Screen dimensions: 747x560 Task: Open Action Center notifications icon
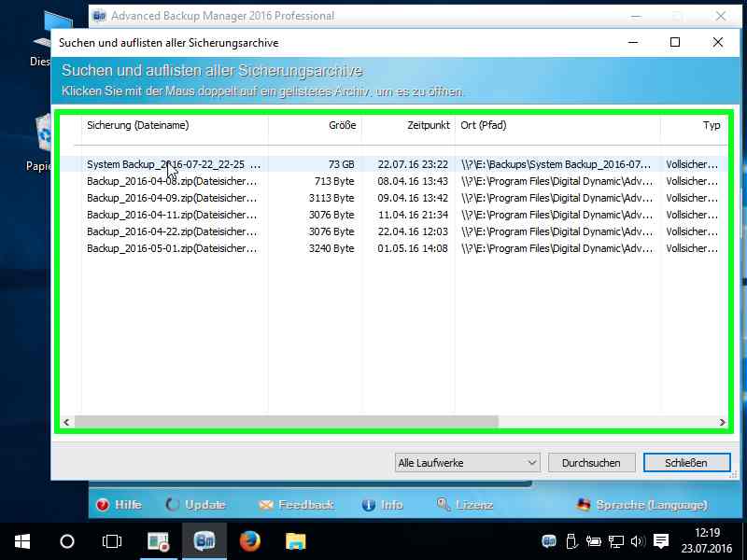pos(661,541)
